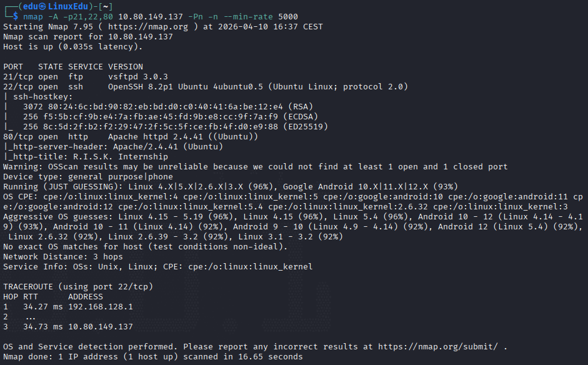Click the vsftpd 3.0.3 version text
The width and height of the screenshot is (588, 365).
click(x=138, y=76)
